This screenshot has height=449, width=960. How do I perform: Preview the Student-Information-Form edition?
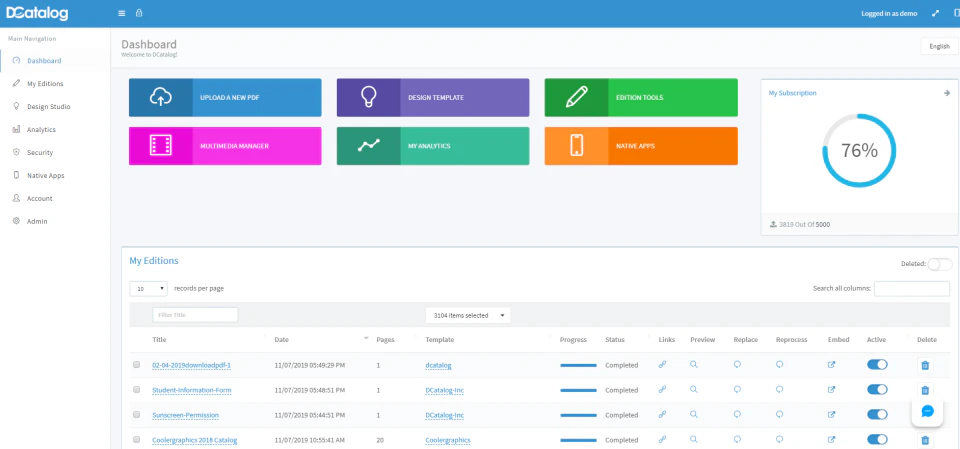pyautogui.click(x=694, y=389)
